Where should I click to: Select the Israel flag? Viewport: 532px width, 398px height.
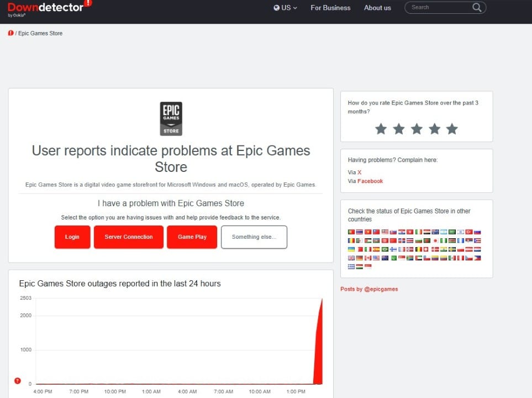coord(461,232)
